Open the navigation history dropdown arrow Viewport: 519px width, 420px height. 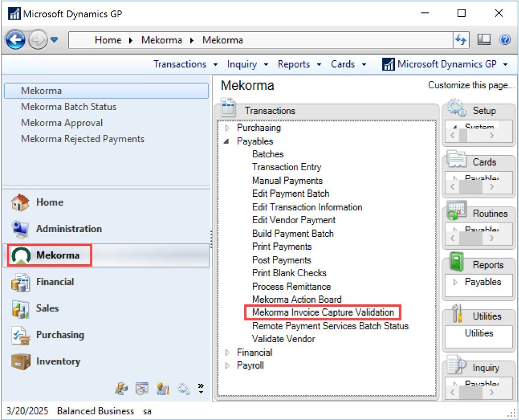click(54, 40)
